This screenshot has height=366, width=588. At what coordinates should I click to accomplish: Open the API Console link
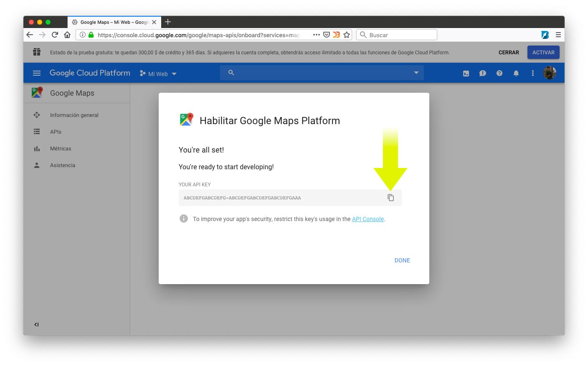[367, 219]
